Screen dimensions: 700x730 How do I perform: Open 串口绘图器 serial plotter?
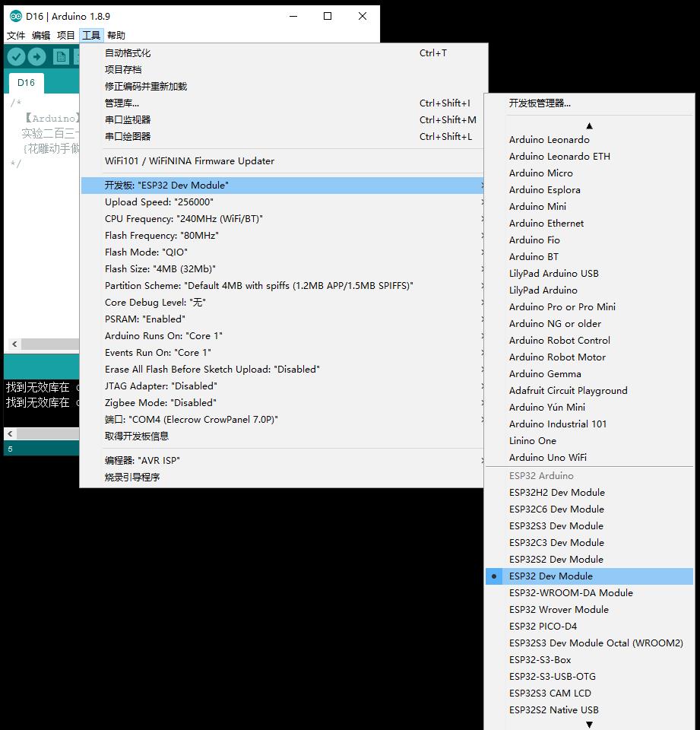[x=284, y=137]
